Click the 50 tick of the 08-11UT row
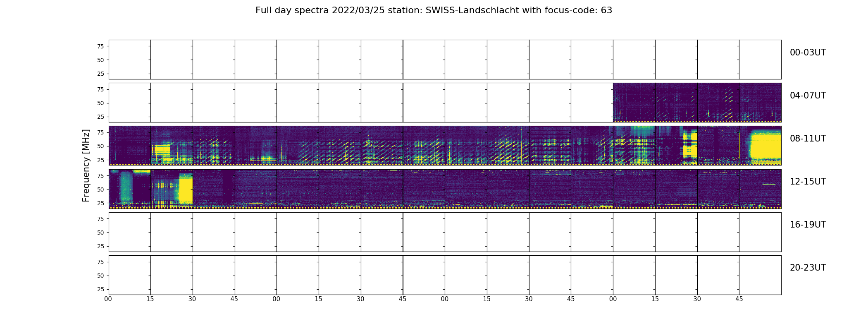The image size is (868, 331). [100, 146]
